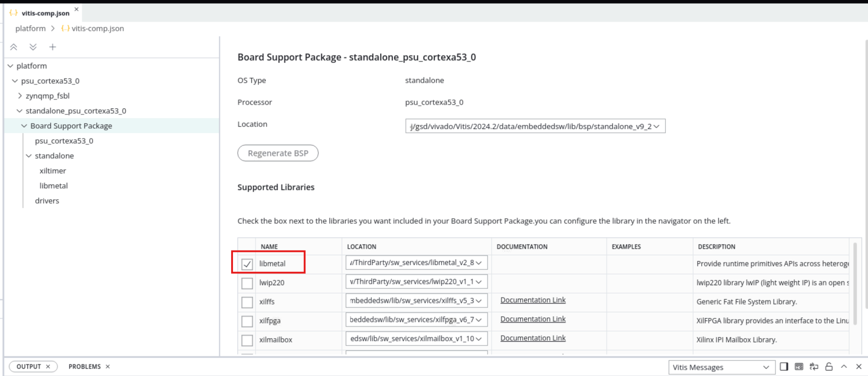Click the libraries table vertical scrollbar
The height and width of the screenshot is (376, 868).
[x=855, y=284]
